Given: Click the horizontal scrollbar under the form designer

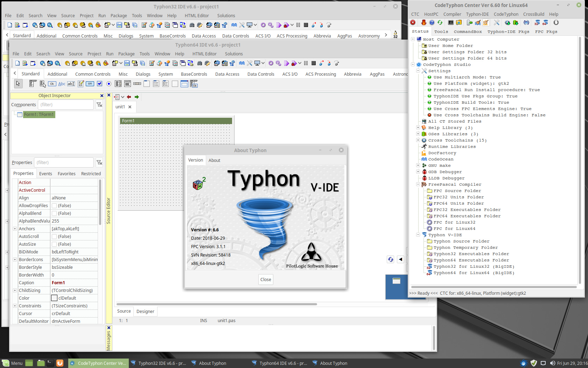Looking at the screenshot, I should [217, 304].
